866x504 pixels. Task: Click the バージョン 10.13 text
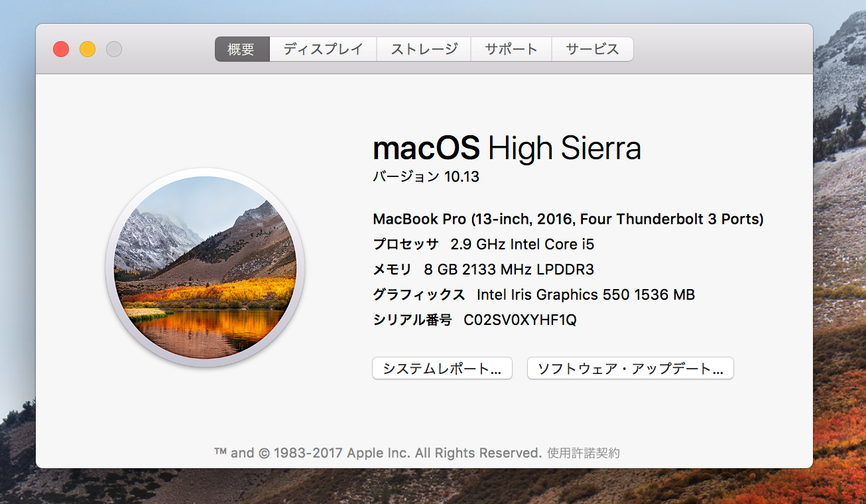coord(426,176)
